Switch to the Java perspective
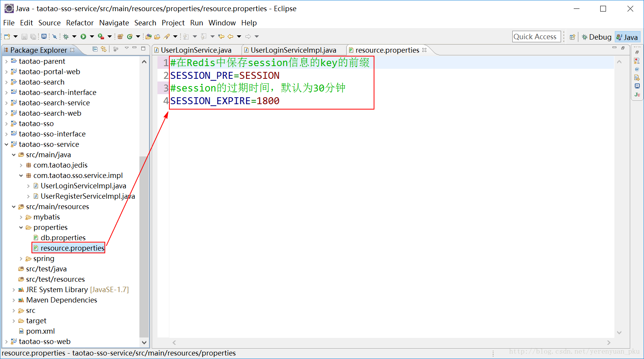 627,37
